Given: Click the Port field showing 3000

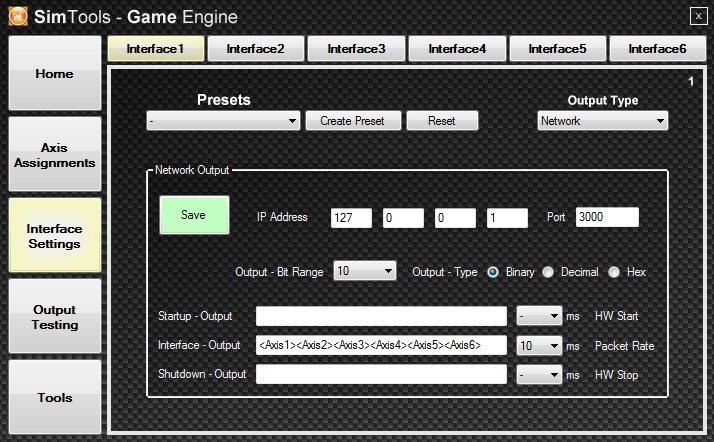Looking at the screenshot, I should tap(607, 217).
